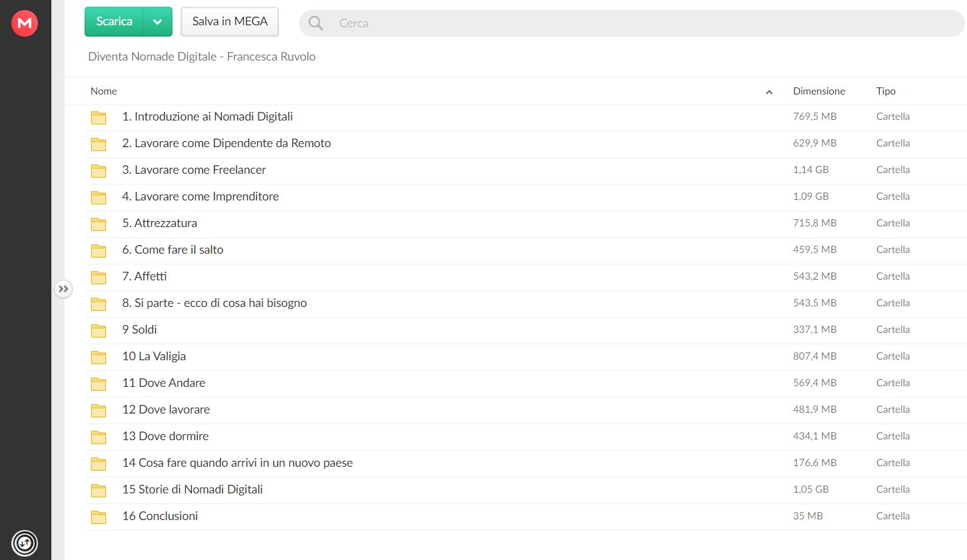The height and width of the screenshot is (560, 967).
Task: Click folder icon of 13 Dove dormire
Action: pyautogui.click(x=99, y=437)
